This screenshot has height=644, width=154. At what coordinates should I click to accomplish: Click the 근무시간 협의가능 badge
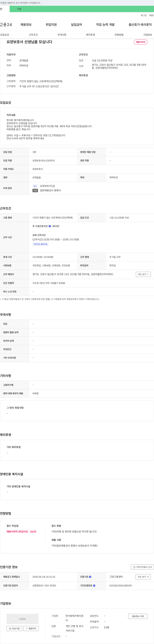40,244
